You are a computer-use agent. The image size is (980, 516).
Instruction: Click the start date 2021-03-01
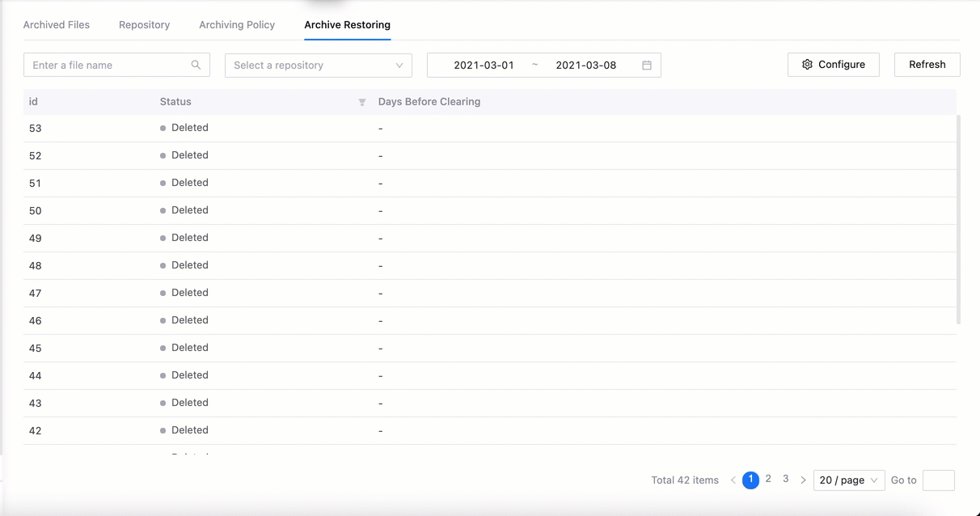click(484, 66)
